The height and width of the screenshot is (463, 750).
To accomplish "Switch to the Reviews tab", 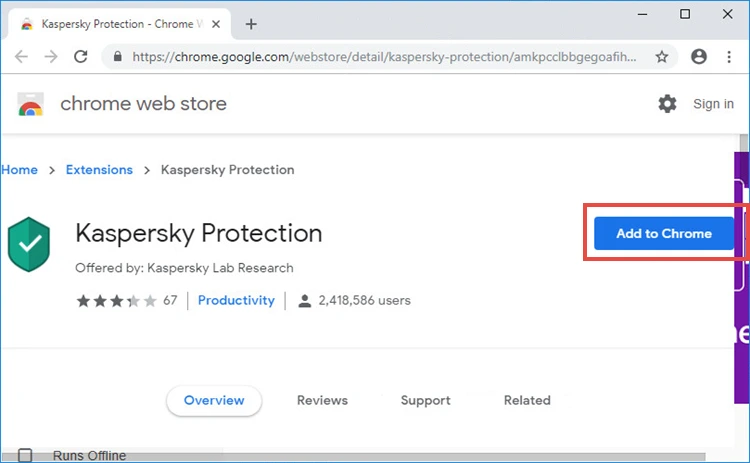I will coord(322,400).
